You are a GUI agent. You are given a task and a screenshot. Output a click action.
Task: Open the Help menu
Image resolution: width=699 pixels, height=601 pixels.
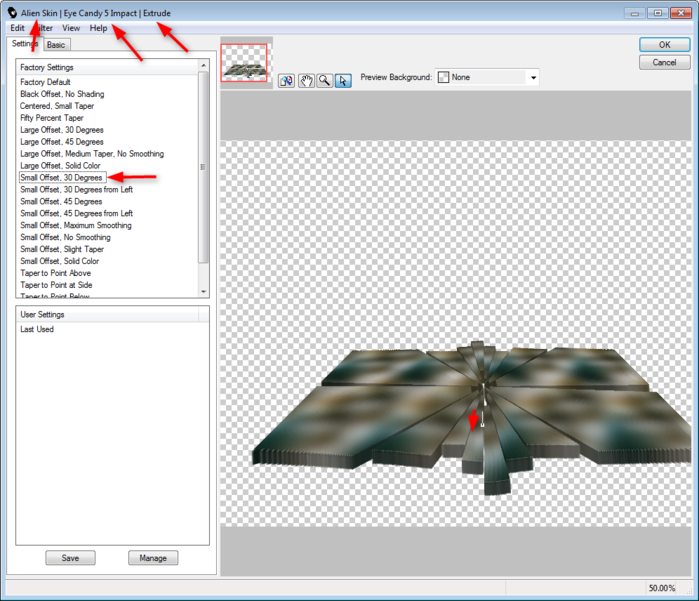(x=98, y=28)
